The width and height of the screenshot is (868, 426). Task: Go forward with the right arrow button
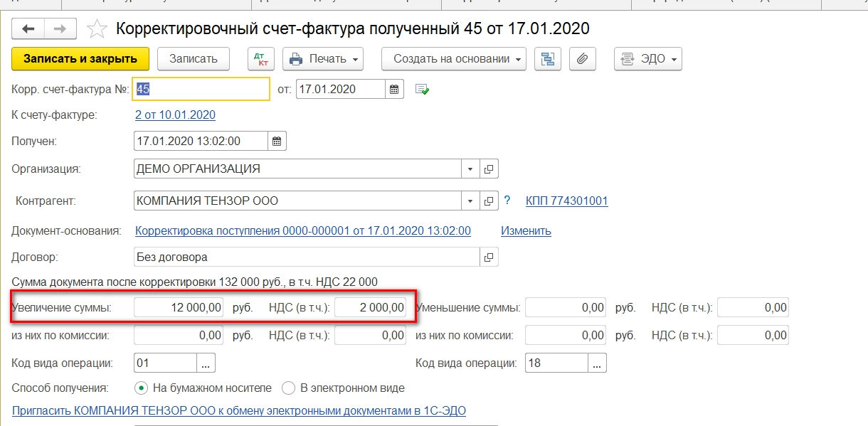coord(60,29)
